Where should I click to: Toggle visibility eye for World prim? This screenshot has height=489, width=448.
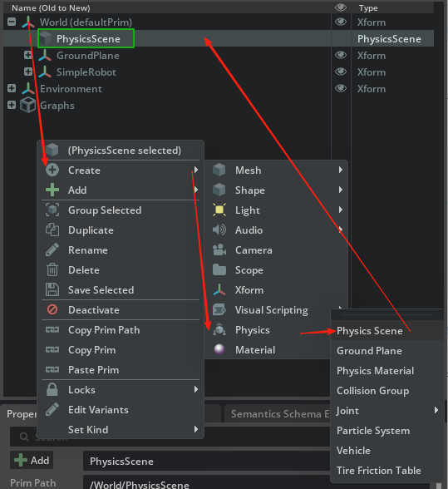pyautogui.click(x=341, y=22)
